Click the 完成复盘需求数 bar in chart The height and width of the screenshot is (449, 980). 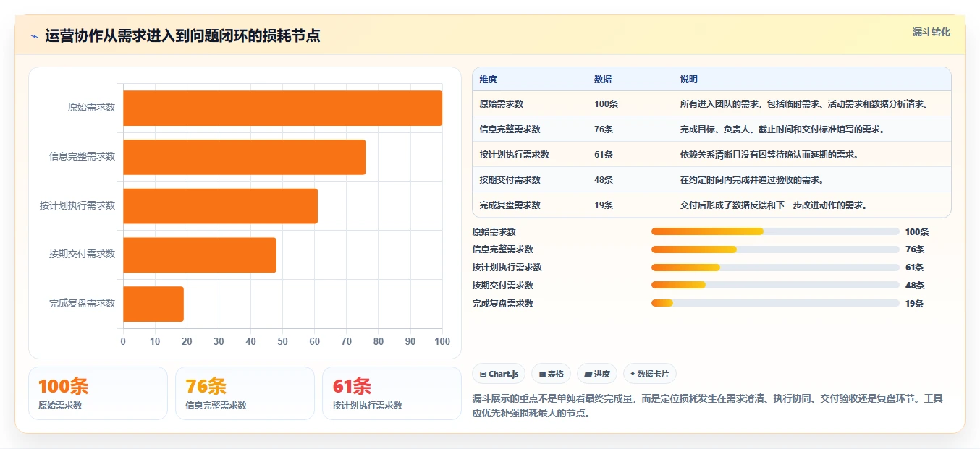click(x=153, y=304)
